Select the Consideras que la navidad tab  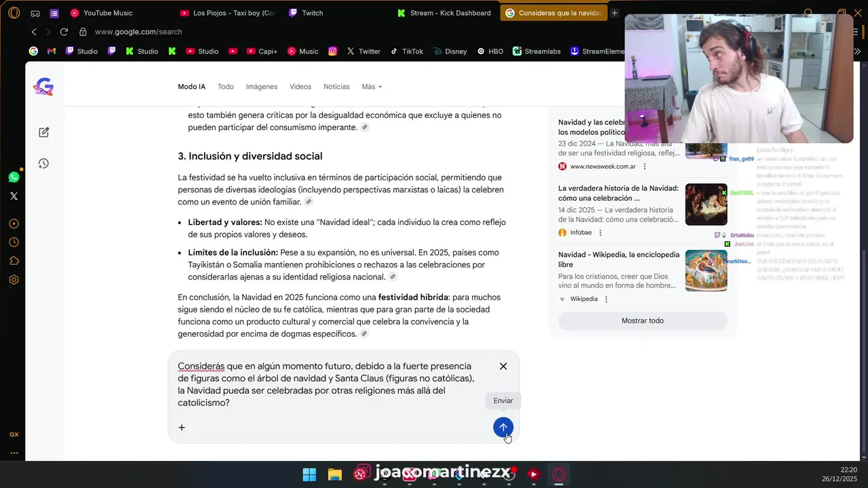pyautogui.click(x=553, y=13)
